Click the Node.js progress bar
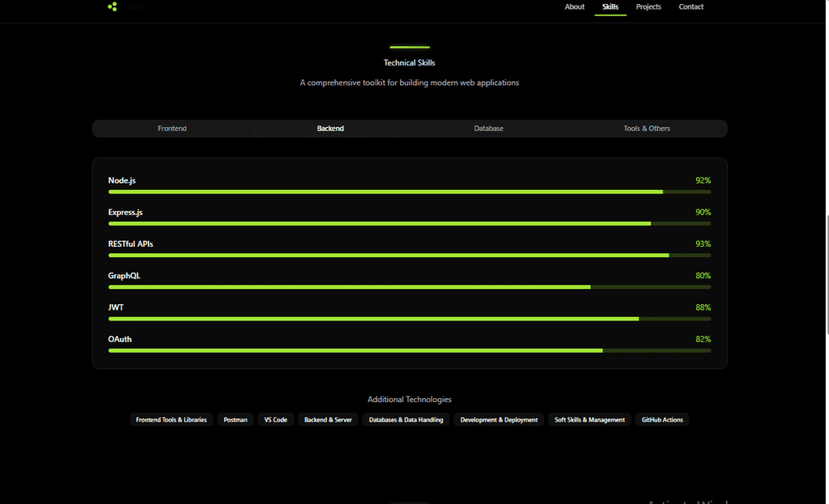Screen dimensions: 829x504 [409, 192]
